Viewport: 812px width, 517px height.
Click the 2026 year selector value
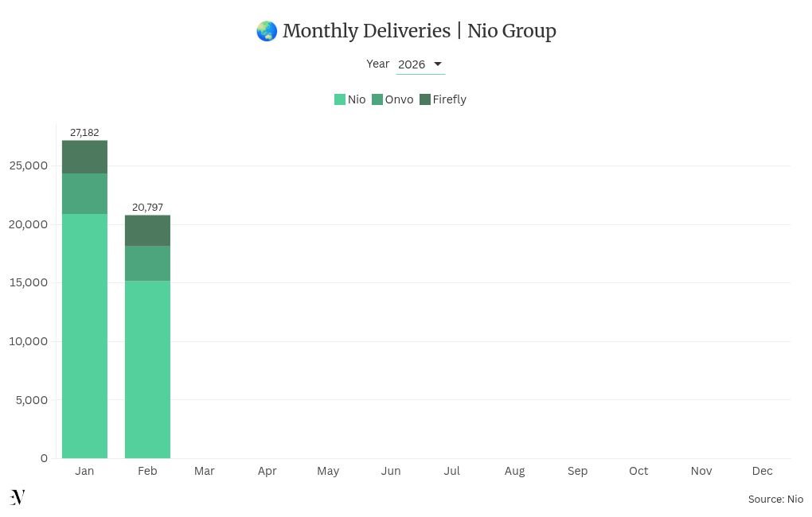click(412, 64)
